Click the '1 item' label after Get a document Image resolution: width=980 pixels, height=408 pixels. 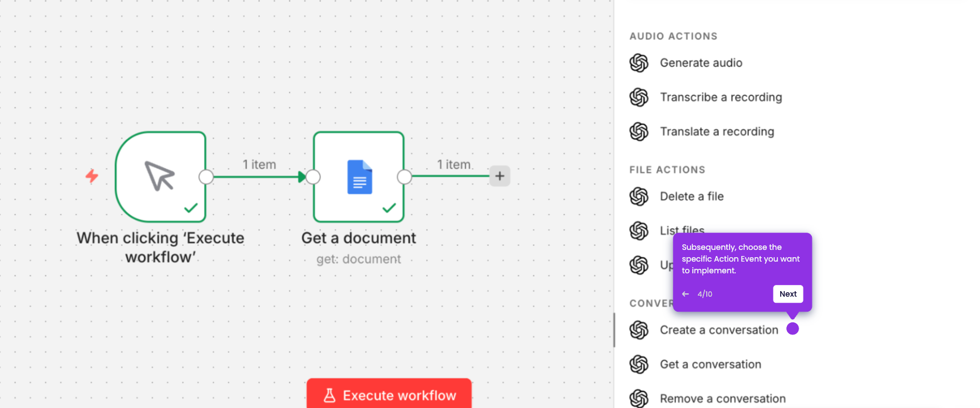point(454,165)
